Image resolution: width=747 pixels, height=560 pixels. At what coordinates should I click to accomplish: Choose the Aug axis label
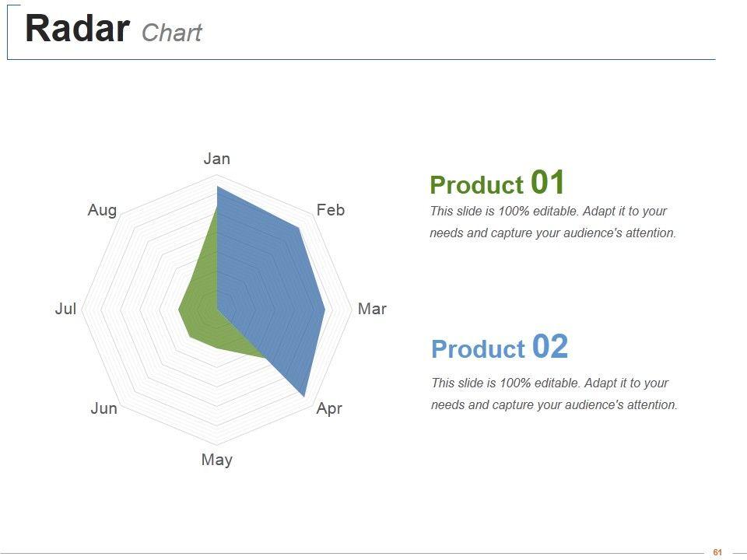(102, 210)
